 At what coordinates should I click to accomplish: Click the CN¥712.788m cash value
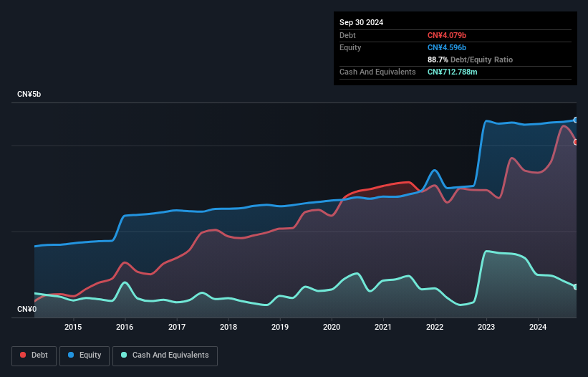tap(452, 72)
